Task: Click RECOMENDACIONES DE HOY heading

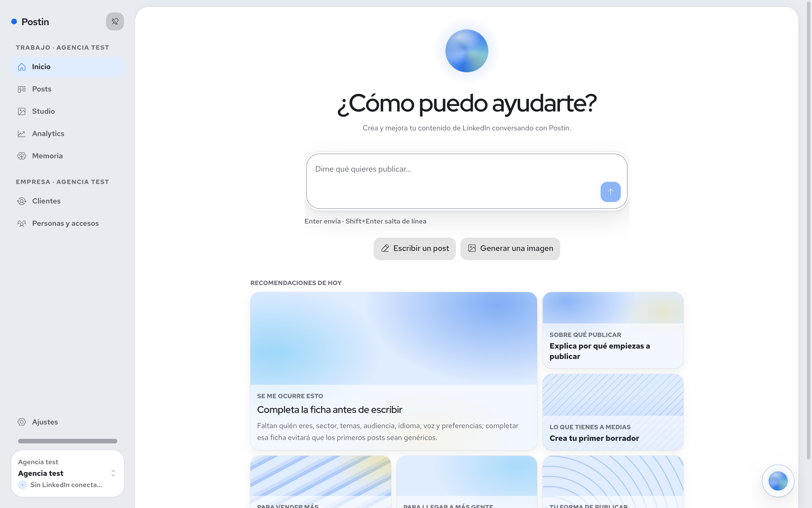Action: pos(296,283)
